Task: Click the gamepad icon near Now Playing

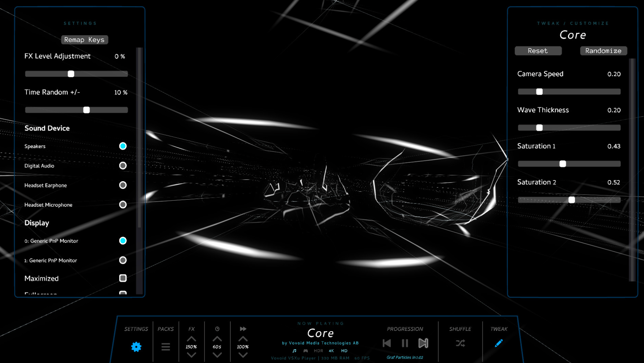Action: point(305,351)
